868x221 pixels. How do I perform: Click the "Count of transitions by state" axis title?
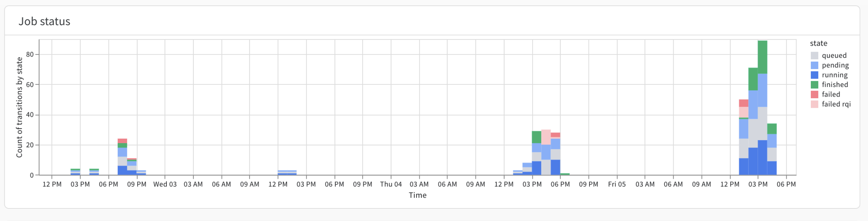click(19, 107)
